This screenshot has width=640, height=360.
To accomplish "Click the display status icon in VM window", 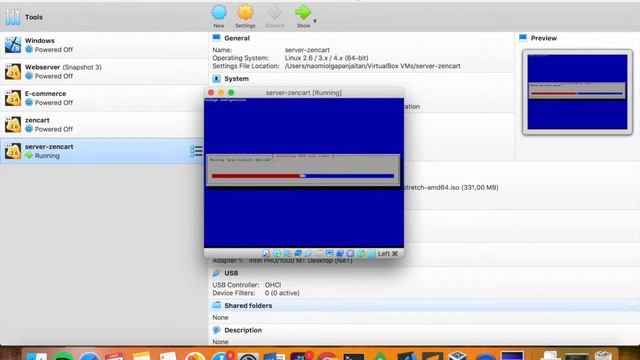I will [329, 253].
